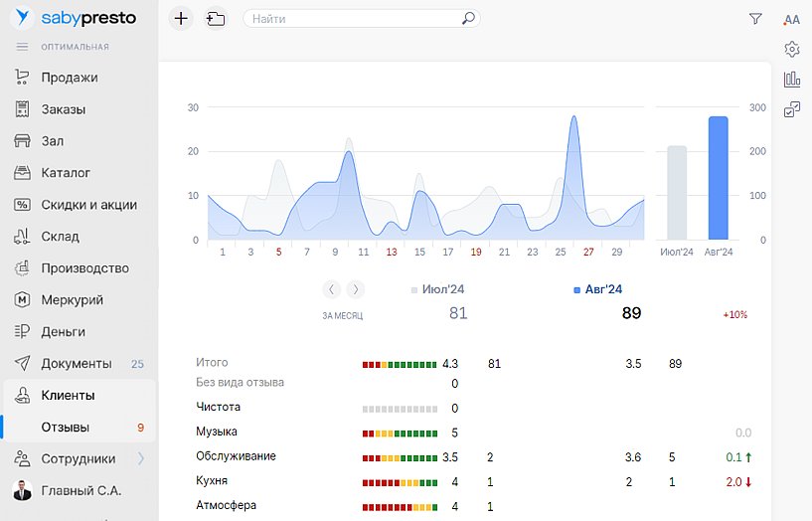Click the AA font size icon
Viewport: 812px width, 521px height.
(792, 20)
